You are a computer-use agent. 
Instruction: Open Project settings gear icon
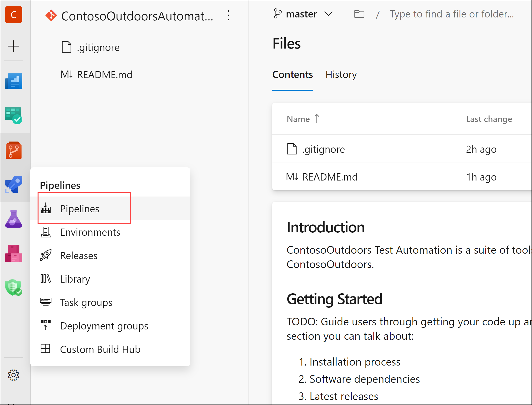tap(13, 375)
